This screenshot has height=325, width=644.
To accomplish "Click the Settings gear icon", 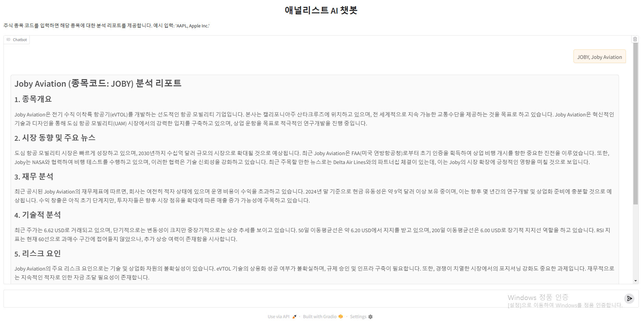I will click(370, 316).
